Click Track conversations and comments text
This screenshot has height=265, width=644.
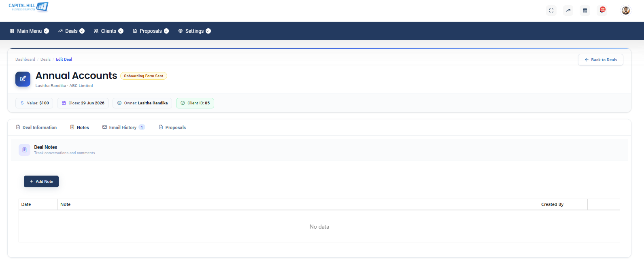[x=64, y=153]
